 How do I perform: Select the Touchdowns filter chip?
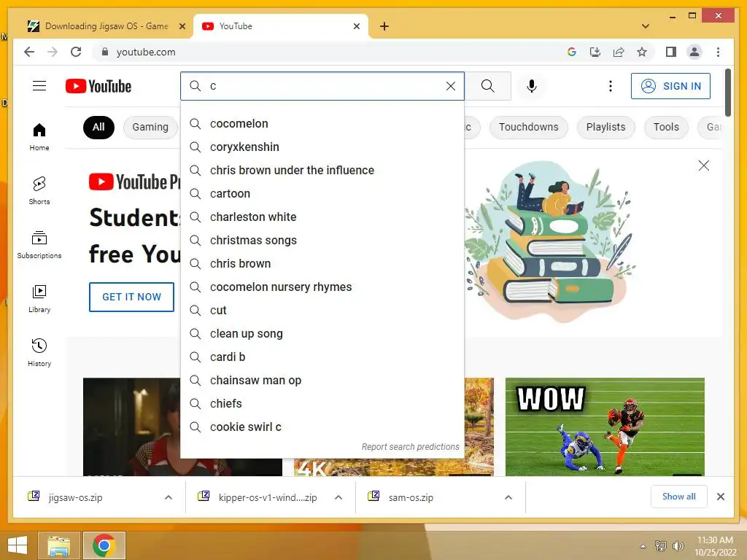(528, 127)
